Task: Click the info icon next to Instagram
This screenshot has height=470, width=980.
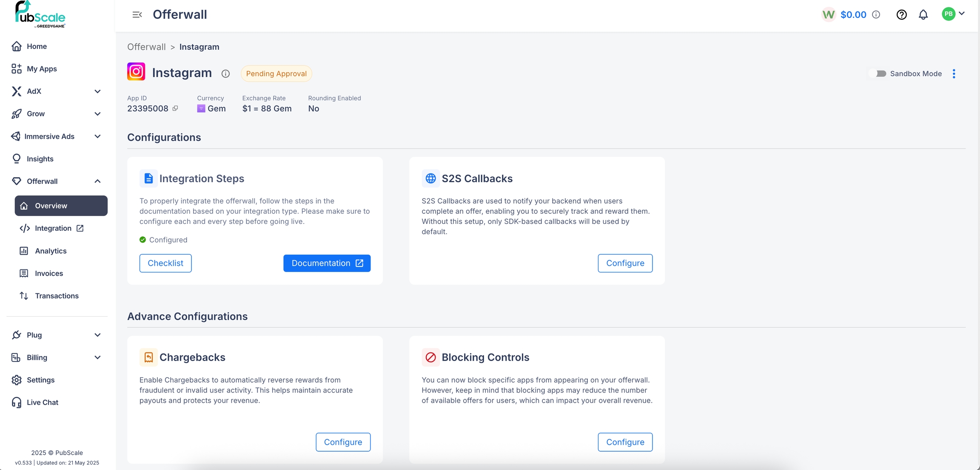Action: click(225, 74)
